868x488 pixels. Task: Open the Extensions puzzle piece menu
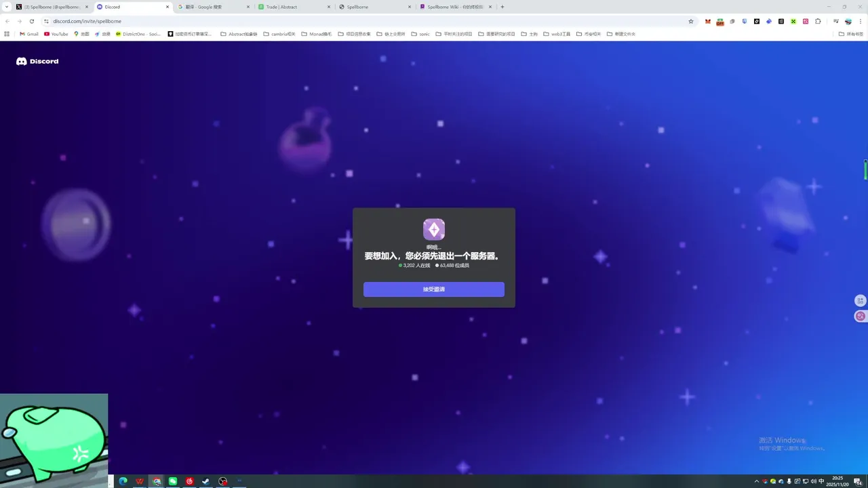click(x=818, y=21)
